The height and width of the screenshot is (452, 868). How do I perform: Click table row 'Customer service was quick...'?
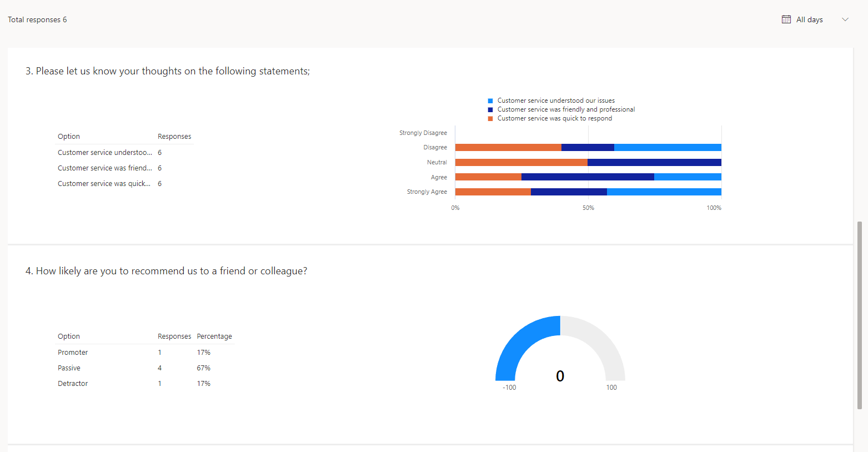tap(124, 183)
